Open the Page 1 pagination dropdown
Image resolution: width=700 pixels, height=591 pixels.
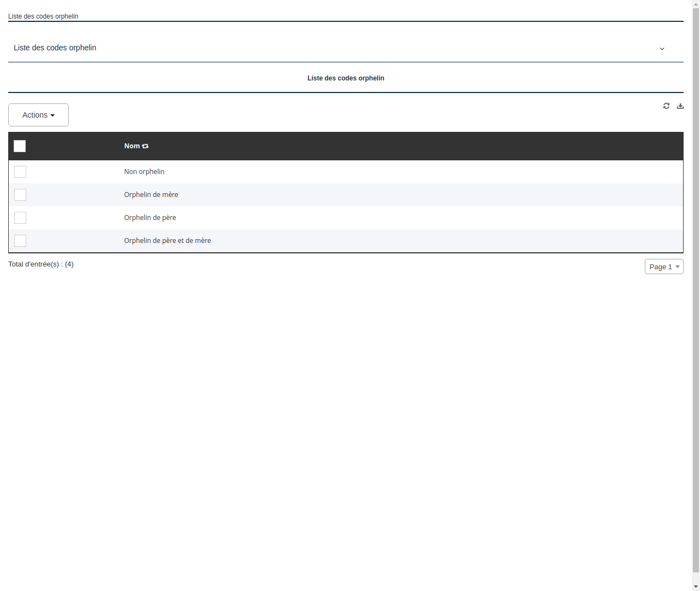pyautogui.click(x=664, y=266)
